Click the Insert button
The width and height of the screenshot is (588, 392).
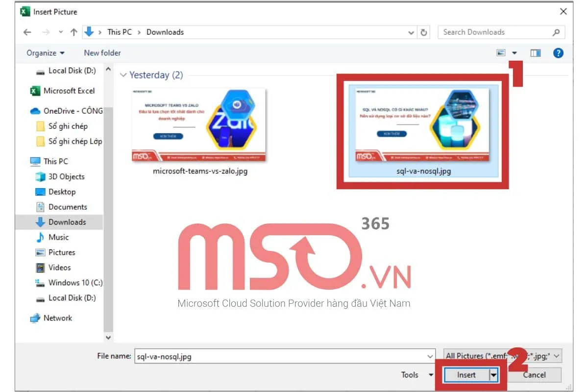(467, 374)
